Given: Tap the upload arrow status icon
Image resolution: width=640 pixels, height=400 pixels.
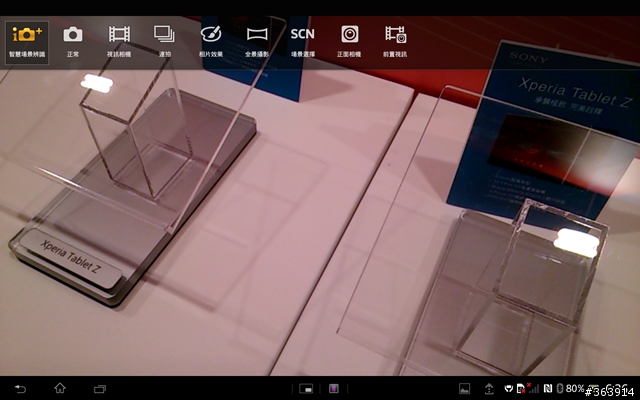Looking at the screenshot, I should click(489, 389).
